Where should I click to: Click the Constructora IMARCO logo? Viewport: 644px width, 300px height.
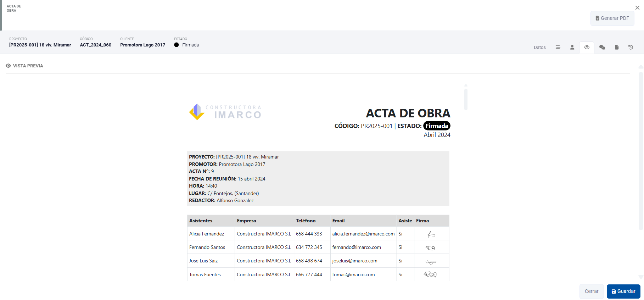tap(225, 112)
